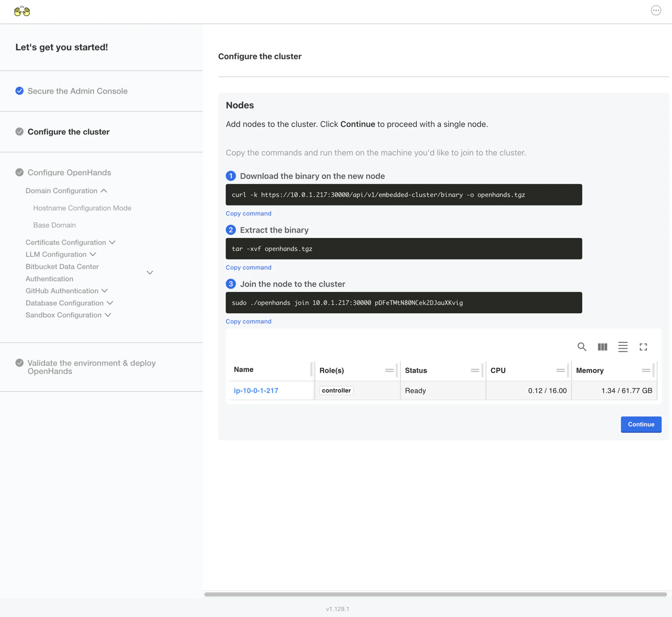
Task: Open the three-dot menu at top right
Action: tap(656, 10)
